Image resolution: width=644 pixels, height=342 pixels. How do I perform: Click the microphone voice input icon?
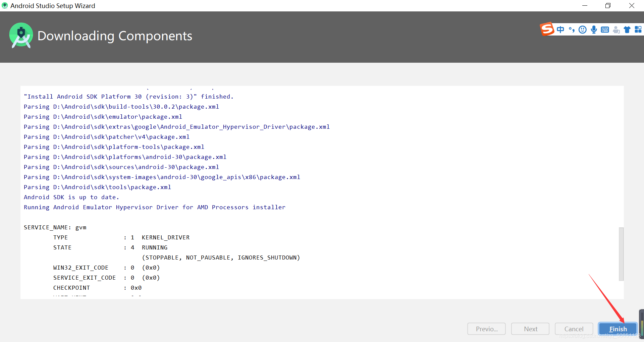point(594,30)
